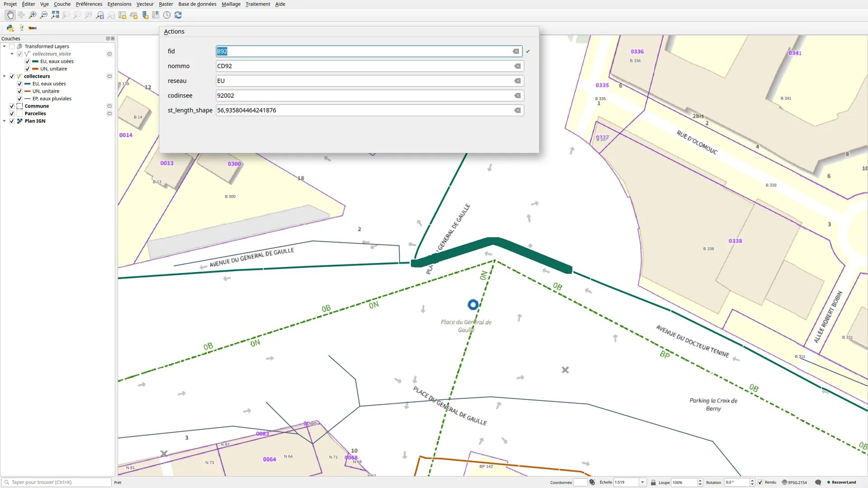
Task: Collapse the collecteurs layer legend
Action: 5,76
